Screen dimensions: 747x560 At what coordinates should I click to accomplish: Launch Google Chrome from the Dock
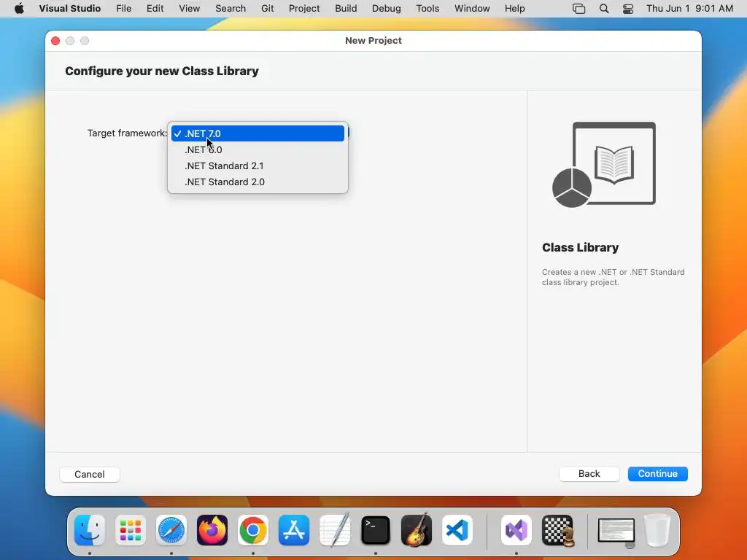(253, 530)
